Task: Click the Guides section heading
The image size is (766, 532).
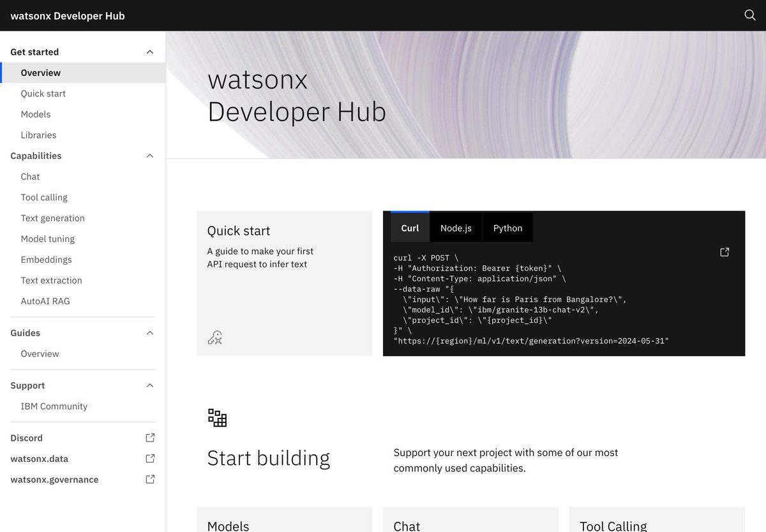Action: [25, 333]
